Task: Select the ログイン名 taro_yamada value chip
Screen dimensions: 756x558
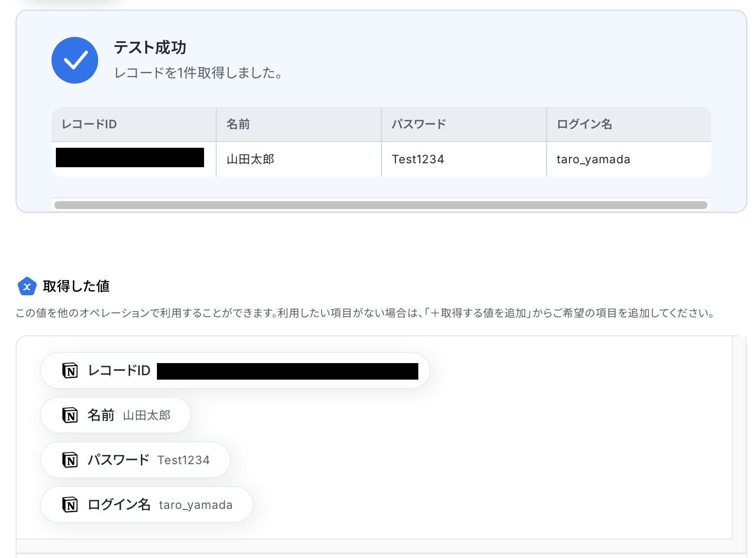Action: (x=147, y=505)
